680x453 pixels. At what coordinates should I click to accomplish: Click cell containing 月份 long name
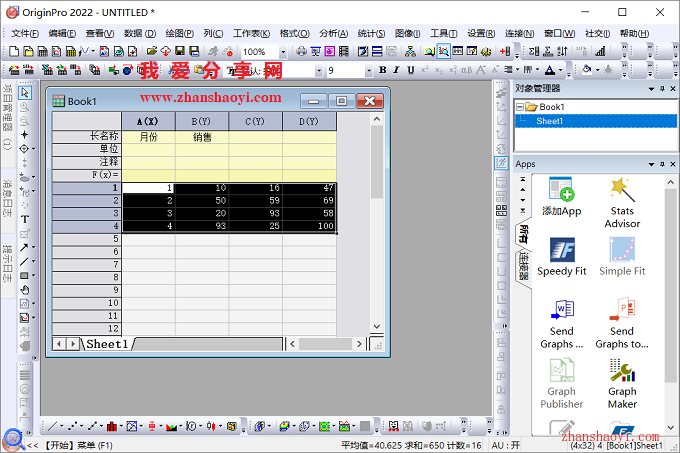click(x=148, y=137)
